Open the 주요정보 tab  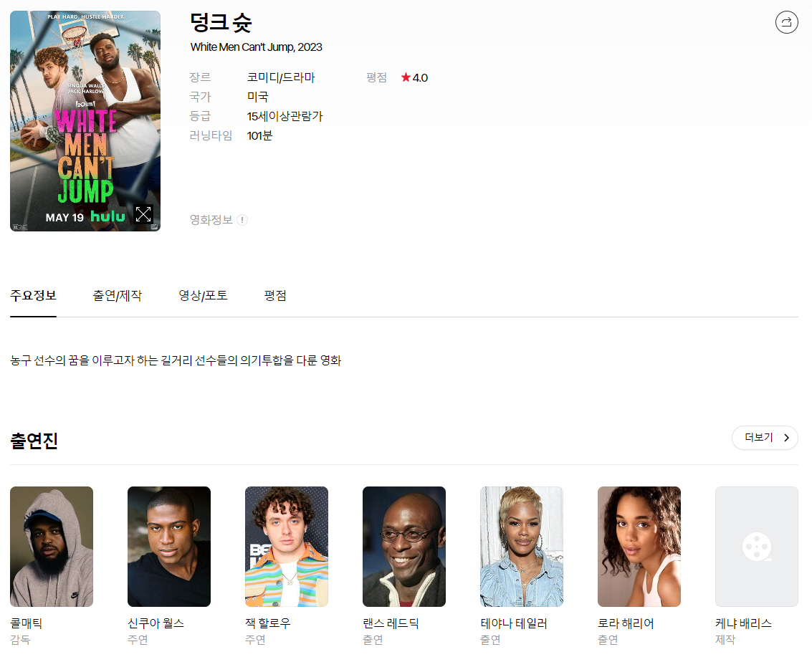pyautogui.click(x=33, y=296)
